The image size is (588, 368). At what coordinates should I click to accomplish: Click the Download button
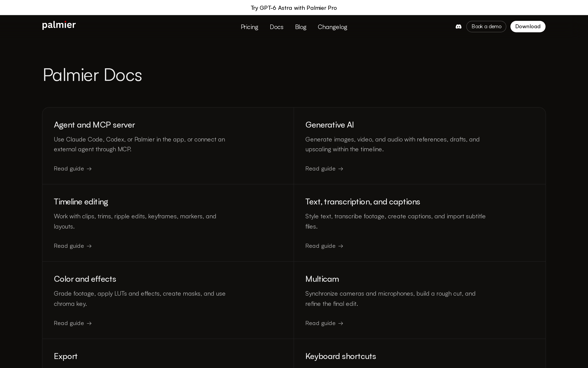pos(528,27)
